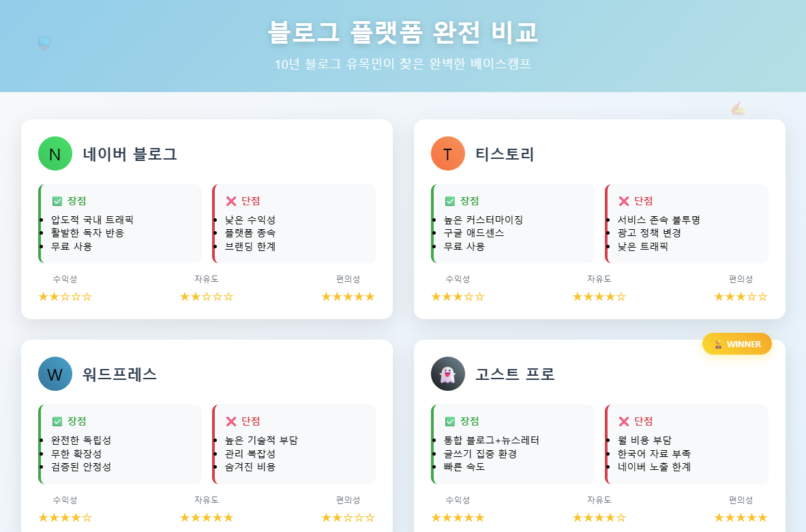Click the trophy icon inside the WINNER badge
Viewport: 806px width, 532px height.
717,344
